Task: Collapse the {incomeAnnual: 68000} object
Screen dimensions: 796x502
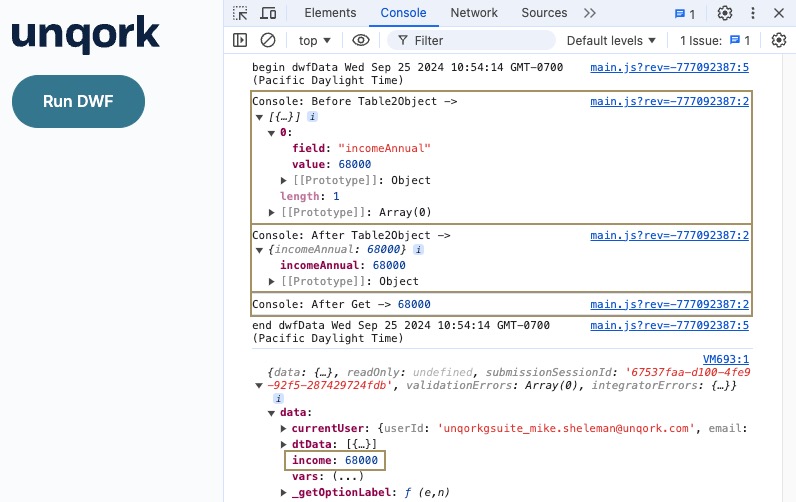Action: [259, 250]
